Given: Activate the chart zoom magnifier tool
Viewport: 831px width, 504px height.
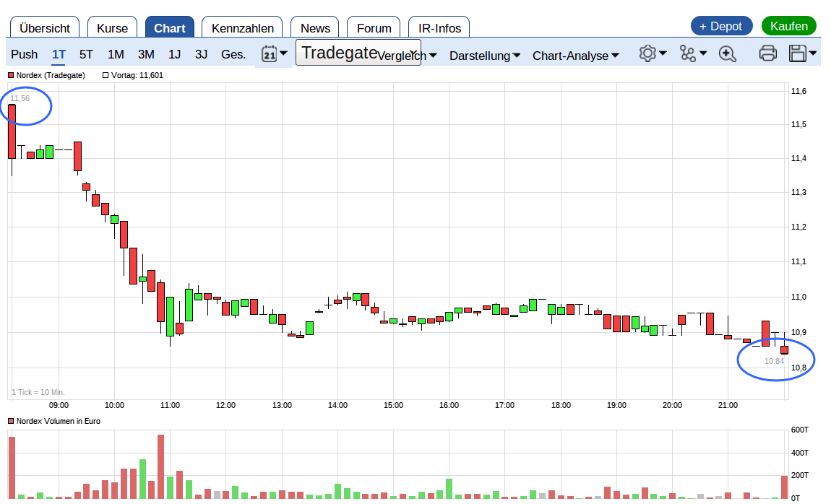Looking at the screenshot, I should [x=728, y=53].
